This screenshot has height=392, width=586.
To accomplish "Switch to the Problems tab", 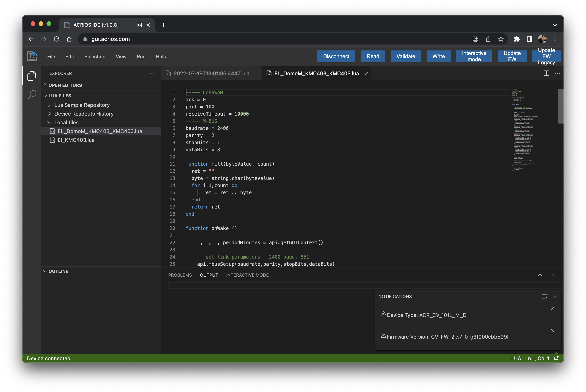I will 180,275.
